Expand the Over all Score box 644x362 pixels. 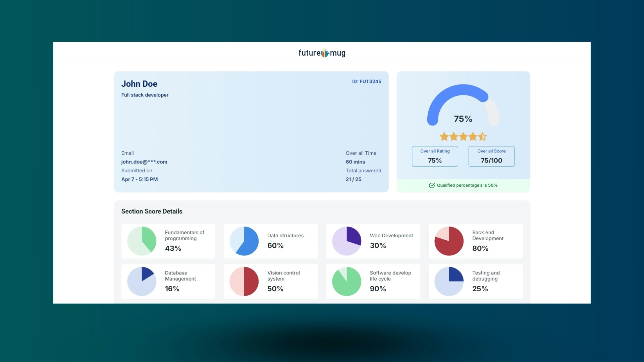pos(491,156)
